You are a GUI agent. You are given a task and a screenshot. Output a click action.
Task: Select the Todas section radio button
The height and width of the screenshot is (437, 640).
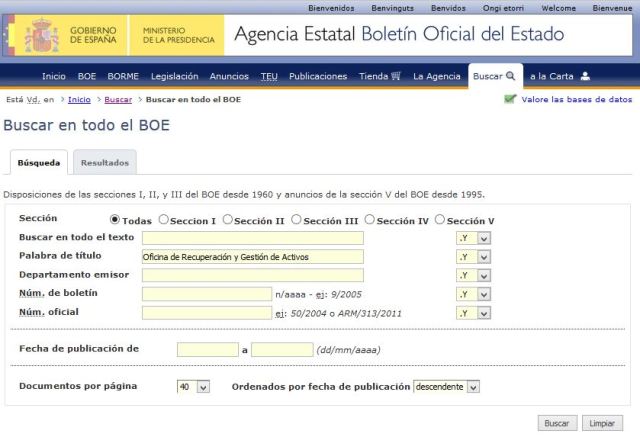pyautogui.click(x=115, y=219)
